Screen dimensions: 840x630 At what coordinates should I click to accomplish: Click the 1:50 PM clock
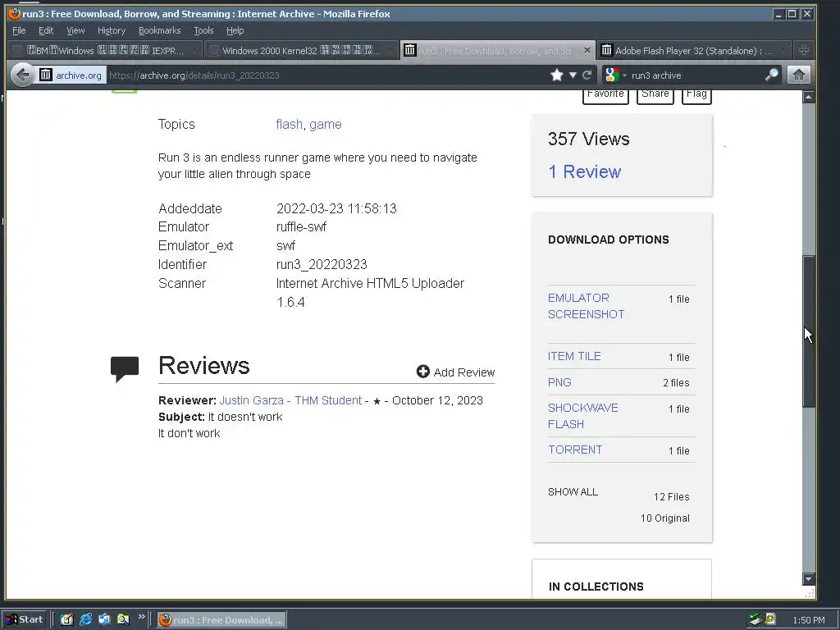click(808, 620)
